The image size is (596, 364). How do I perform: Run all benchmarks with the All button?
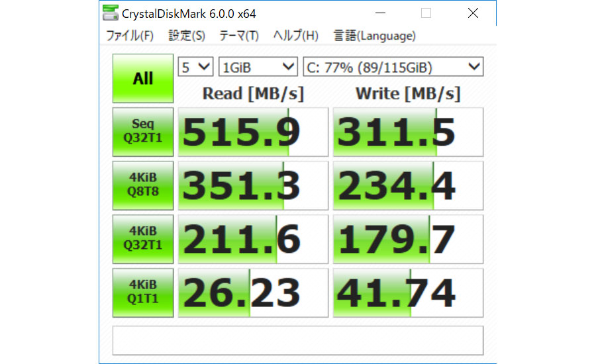pos(143,78)
